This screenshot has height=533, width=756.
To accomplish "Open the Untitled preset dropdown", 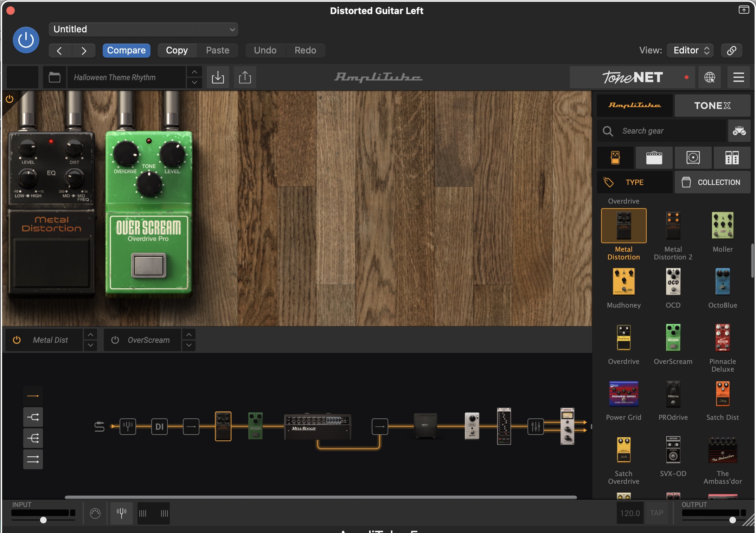I will [143, 30].
